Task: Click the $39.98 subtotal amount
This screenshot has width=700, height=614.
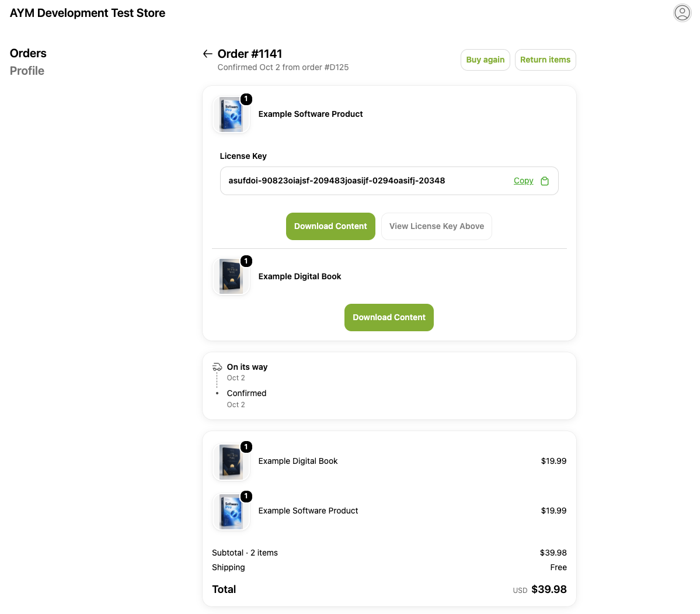Action: click(x=553, y=553)
